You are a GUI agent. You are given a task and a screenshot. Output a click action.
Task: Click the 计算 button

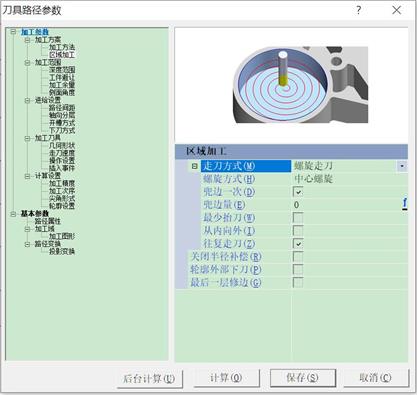click(x=226, y=378)
